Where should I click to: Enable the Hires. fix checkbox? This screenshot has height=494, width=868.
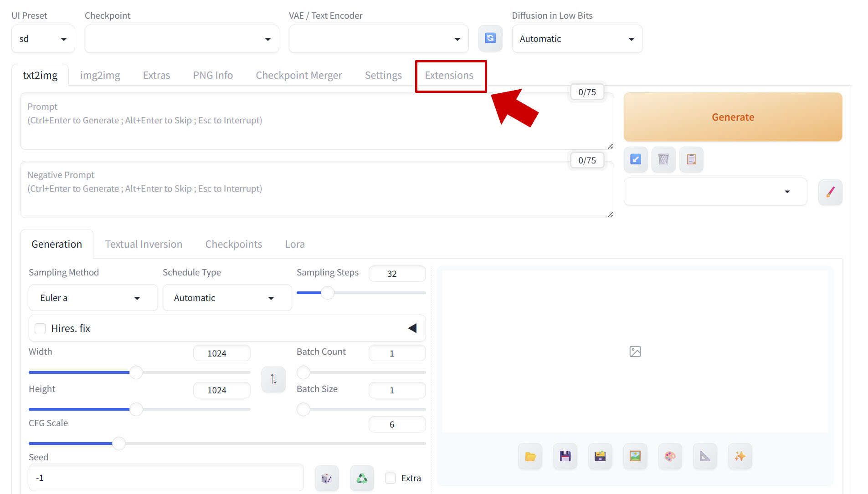coord(41,329)
